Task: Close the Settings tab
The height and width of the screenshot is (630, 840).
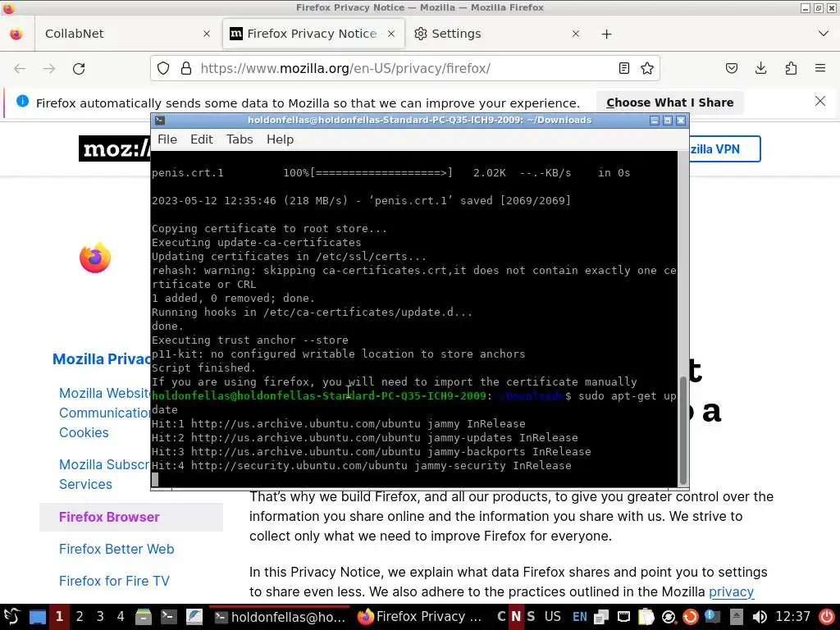Action: pos(576,34)
